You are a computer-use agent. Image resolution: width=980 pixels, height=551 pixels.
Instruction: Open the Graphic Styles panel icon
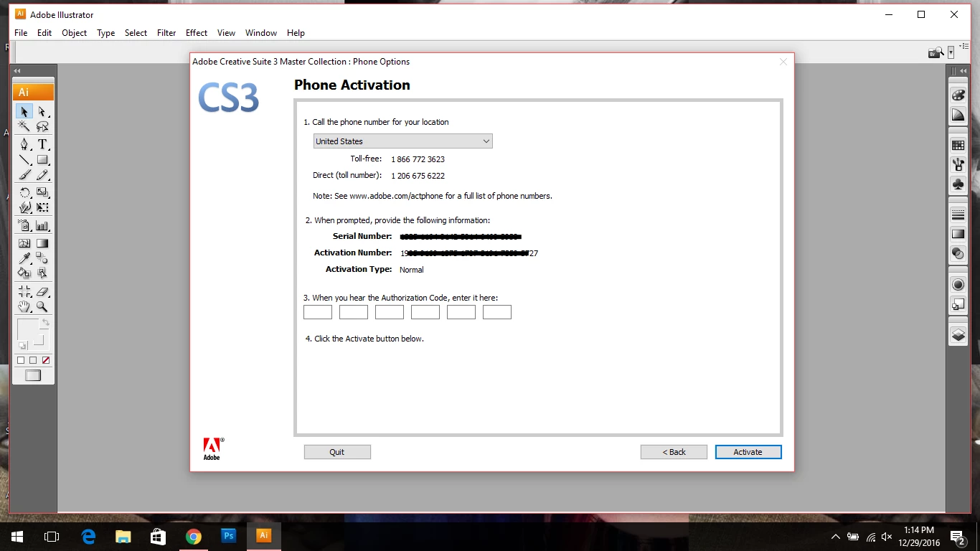958,304
